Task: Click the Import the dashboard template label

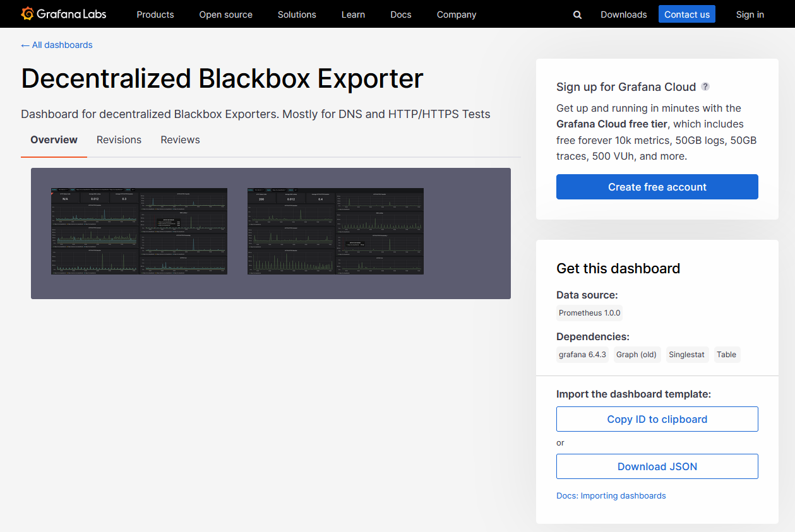Action: 633,394
